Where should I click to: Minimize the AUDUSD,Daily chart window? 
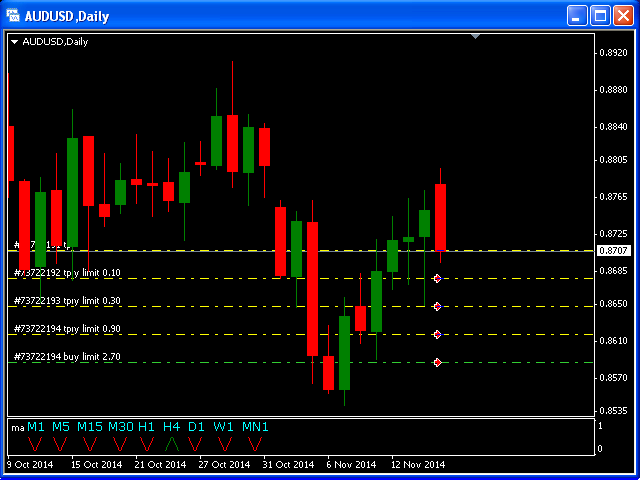click(577, 16)
